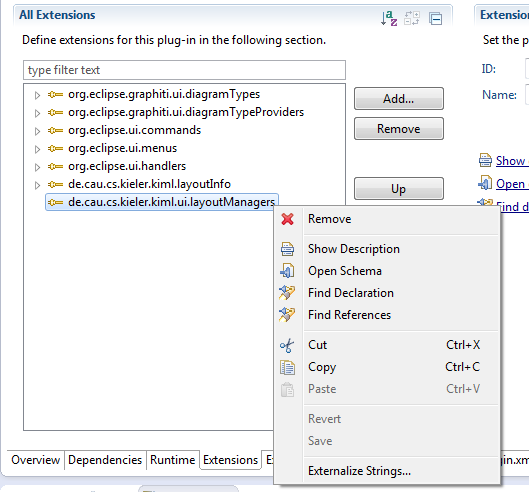The image size is (529, 492).
Task: Click the extension icon beside de.cau.cs.kieler.kiml.layoutInfo
Action: (x=55, y=184)
